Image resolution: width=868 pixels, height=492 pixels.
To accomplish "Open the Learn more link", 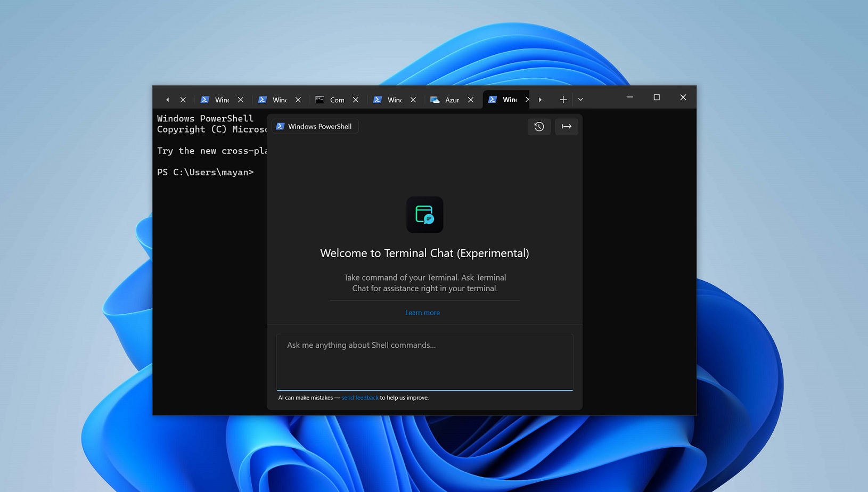I will (x=422, y=313).
